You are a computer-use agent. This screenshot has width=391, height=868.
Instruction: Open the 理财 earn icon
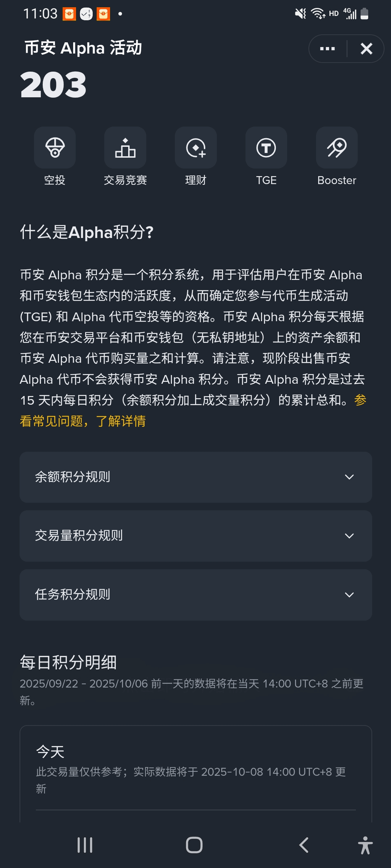click(196, 148)
